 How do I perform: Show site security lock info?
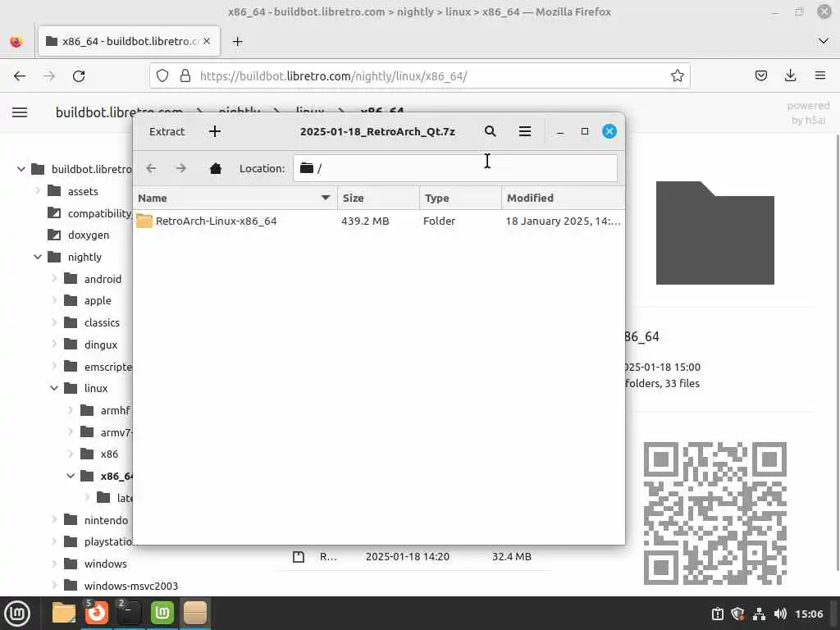tap(185, 76)
